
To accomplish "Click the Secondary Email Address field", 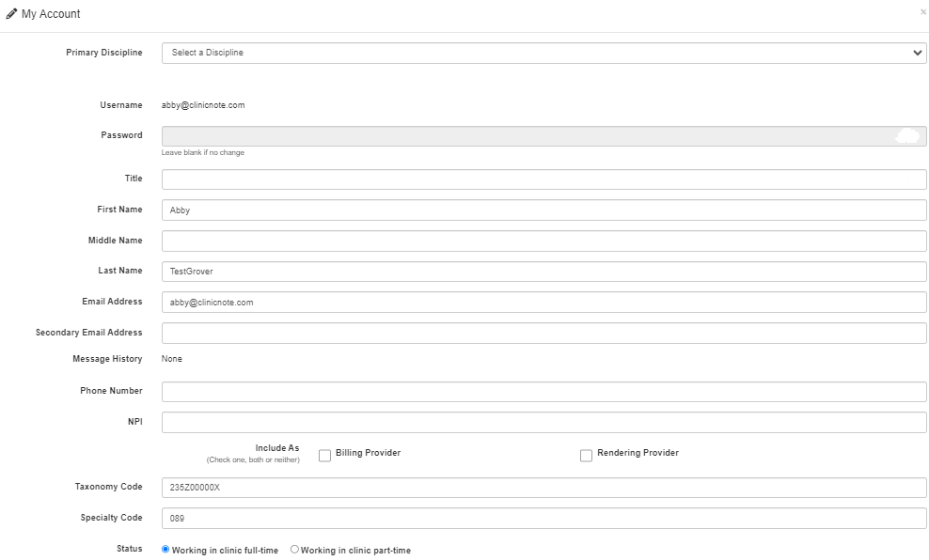I will (542, 333).
